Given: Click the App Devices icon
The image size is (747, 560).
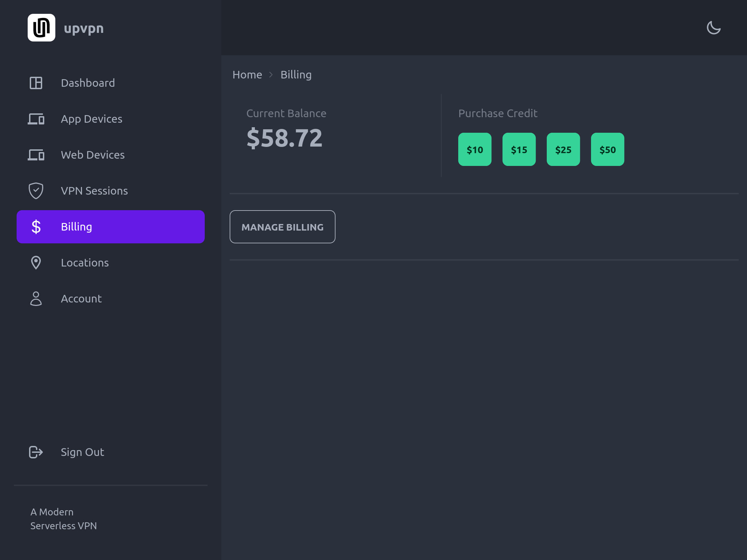Looking at the screenshot, I should pos(36,119).
